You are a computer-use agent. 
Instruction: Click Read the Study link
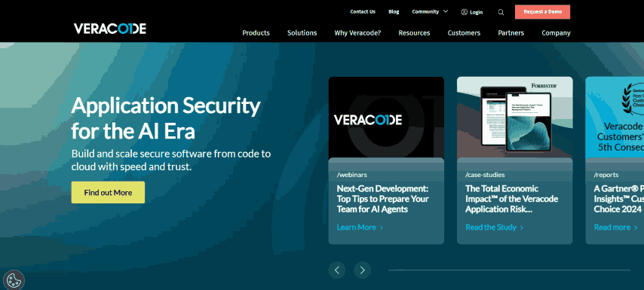(x=494, y=227)
